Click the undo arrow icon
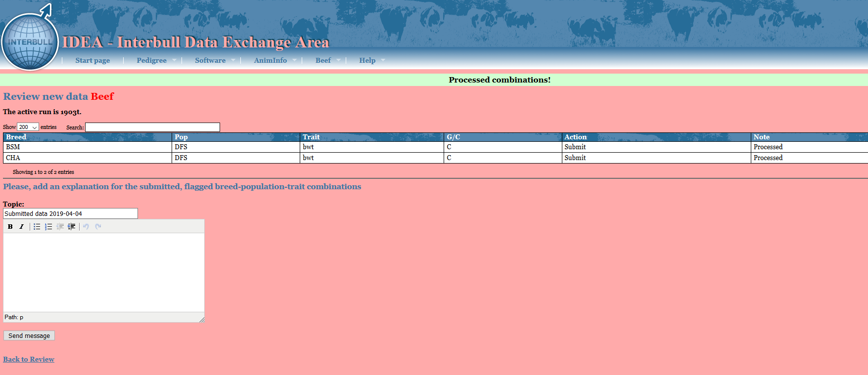868x375 pixels. click(86, 227)
